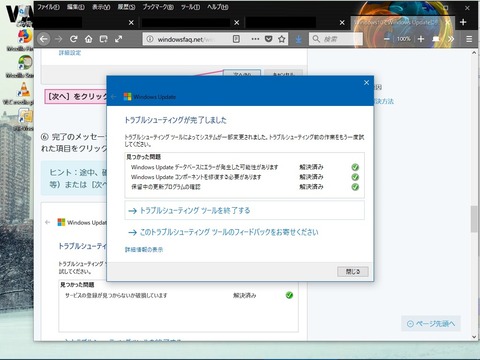This screenshot has height=360, width=480.
Task: Open the ファイル menu
Action: 48,7
